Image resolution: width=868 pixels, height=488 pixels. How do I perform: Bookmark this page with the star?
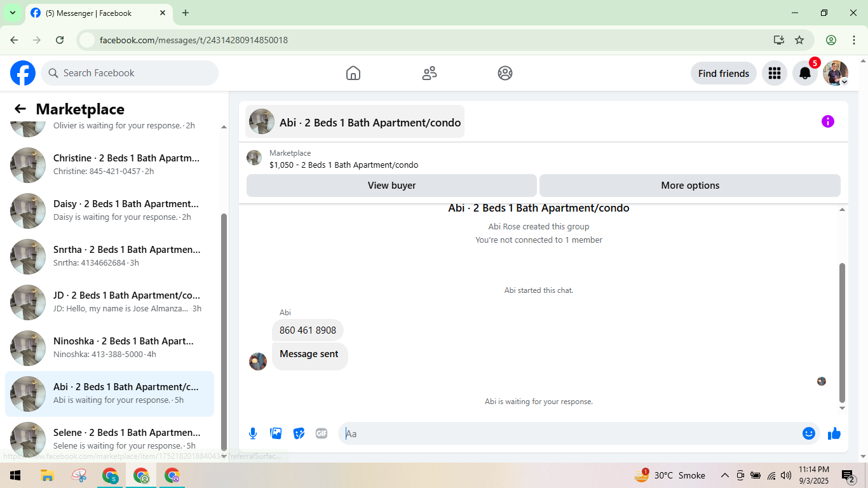pos(799,40)
